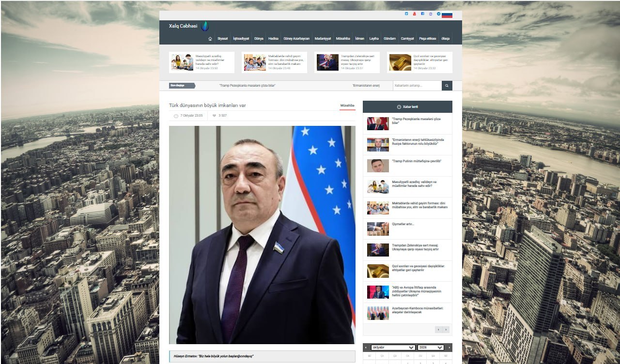Open the Əlaqə menu item

[x=445, y=39]
